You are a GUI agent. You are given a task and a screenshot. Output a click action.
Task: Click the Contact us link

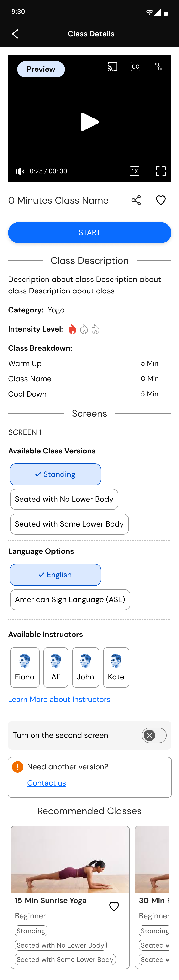pos(46,783)
